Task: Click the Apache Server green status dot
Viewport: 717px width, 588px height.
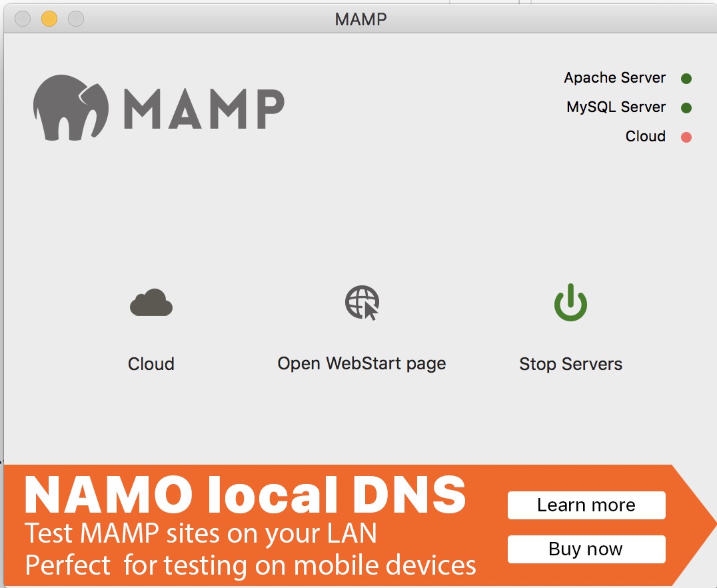Action: click(686, 79)
